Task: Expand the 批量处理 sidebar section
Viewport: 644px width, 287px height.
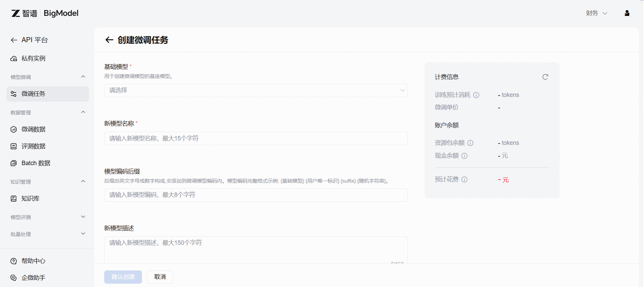Action: [x=83, y=234]
